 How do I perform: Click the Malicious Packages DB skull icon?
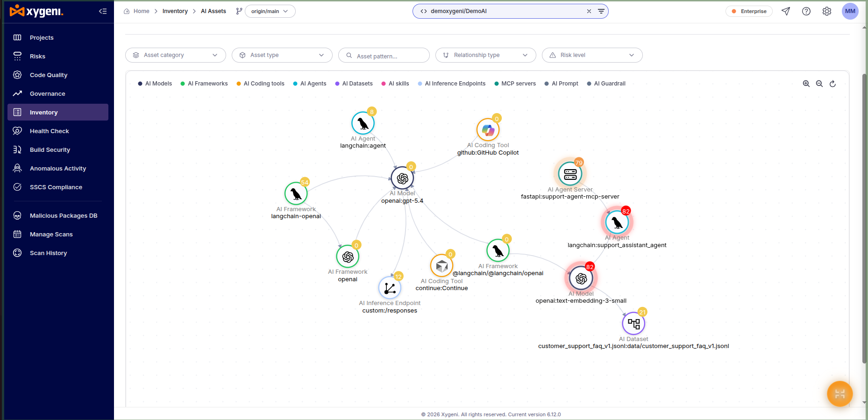17,215
